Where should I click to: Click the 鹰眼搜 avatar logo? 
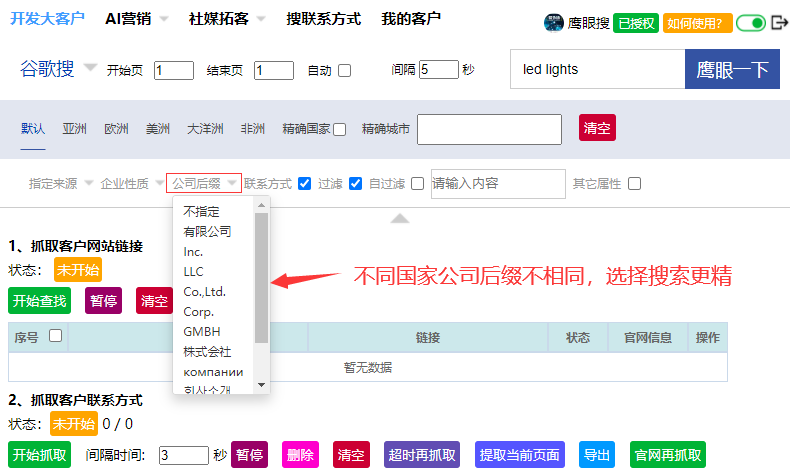coord(555,23)
